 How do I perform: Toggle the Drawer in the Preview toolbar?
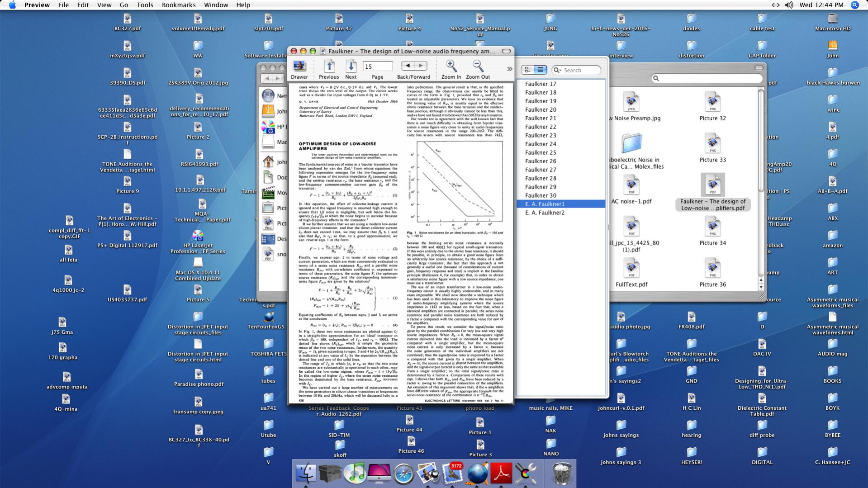tap(299, 70)
